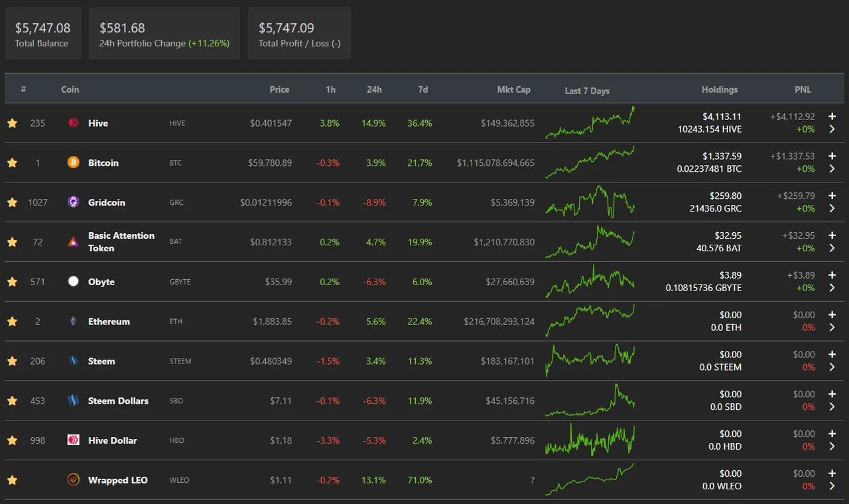849x504 pixels.
Task: Add a transaction with Obyte plus icon
Action: click(x=832, y=275)
